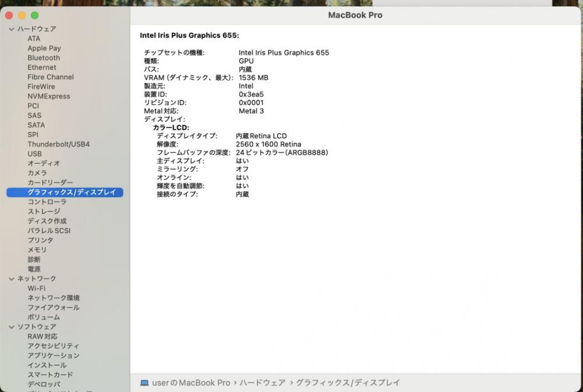583x392 pixels.
Task: Select ATA in the sidebar
Action: point(34,38)
